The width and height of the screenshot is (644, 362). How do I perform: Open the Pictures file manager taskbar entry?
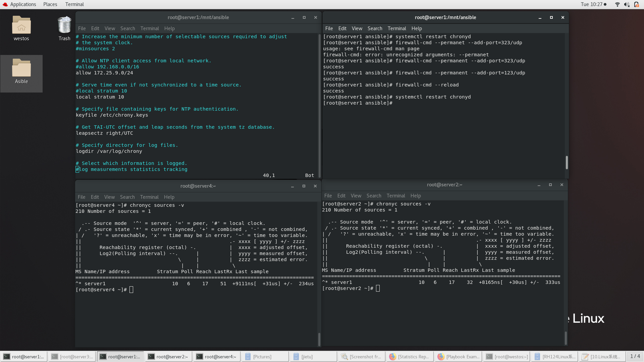(x=264, y=357)
